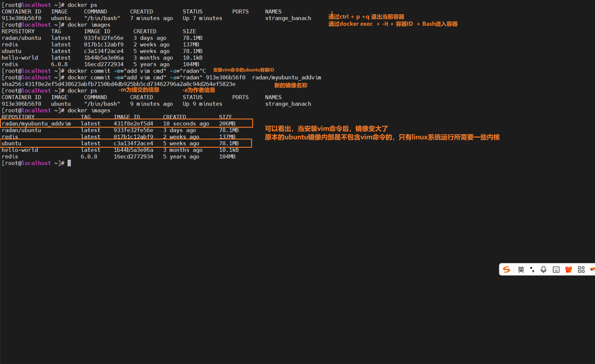Screen dimensions: 595x364
Task: Click the hello-world entry in last images list
Action: click(x=20, y=150)
